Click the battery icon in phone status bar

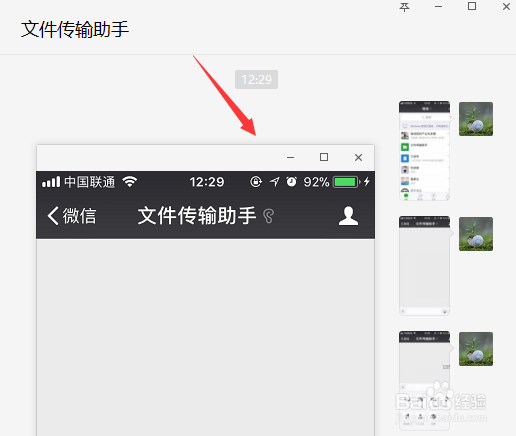point(346,182)
